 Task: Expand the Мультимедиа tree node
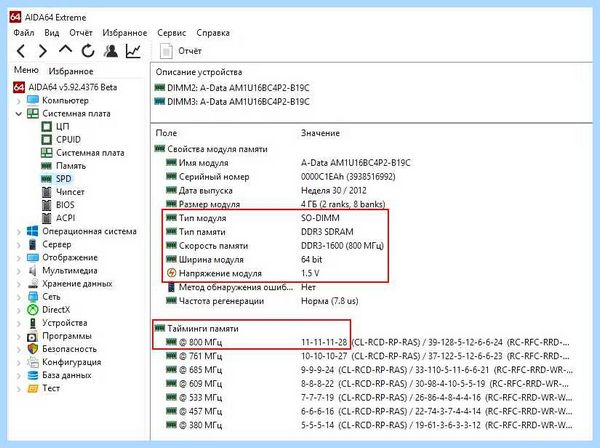click(x=18, y=271)
